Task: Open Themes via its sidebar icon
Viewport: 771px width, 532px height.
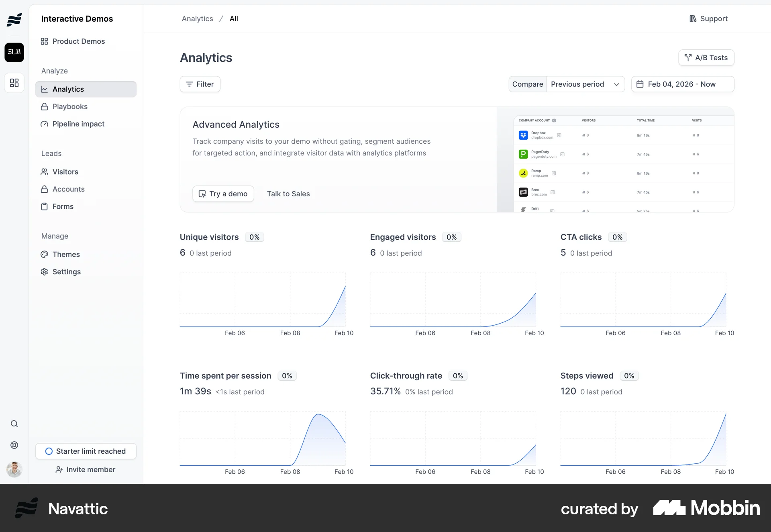Action: coord(44,254)
